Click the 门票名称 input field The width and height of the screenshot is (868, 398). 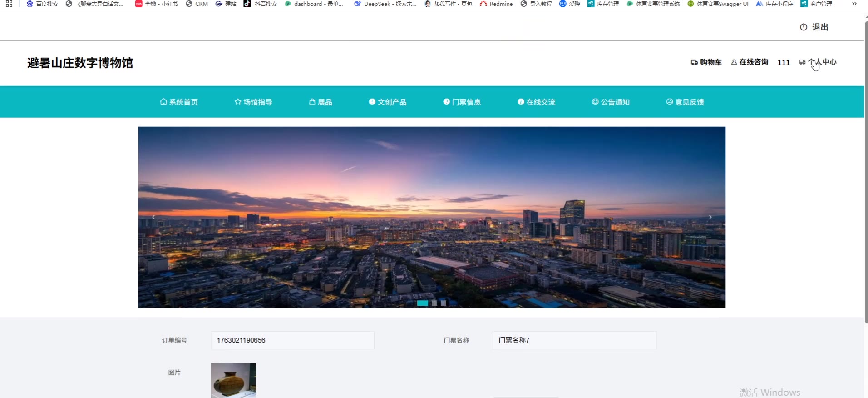click(x=575, y=340)
